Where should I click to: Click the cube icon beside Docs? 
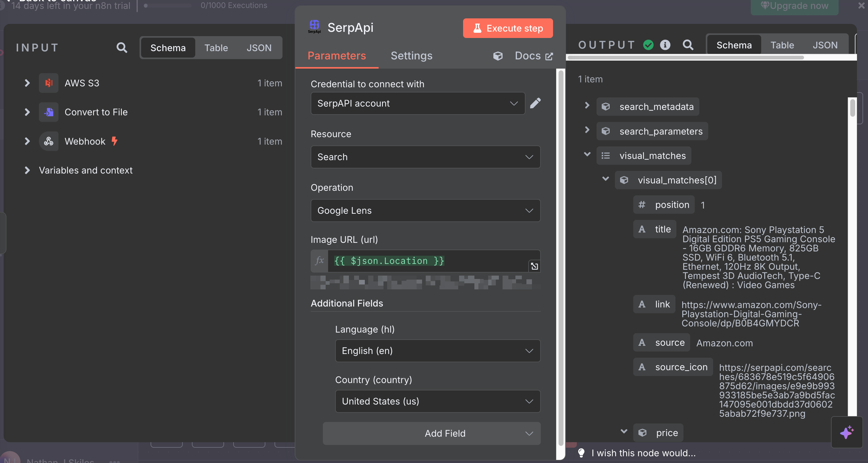[x=498, y=56]
